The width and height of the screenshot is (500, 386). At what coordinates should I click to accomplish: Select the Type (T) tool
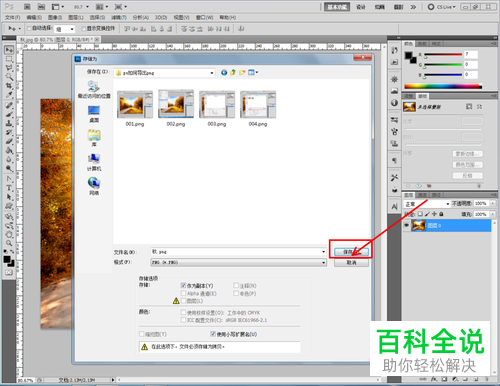9,188
